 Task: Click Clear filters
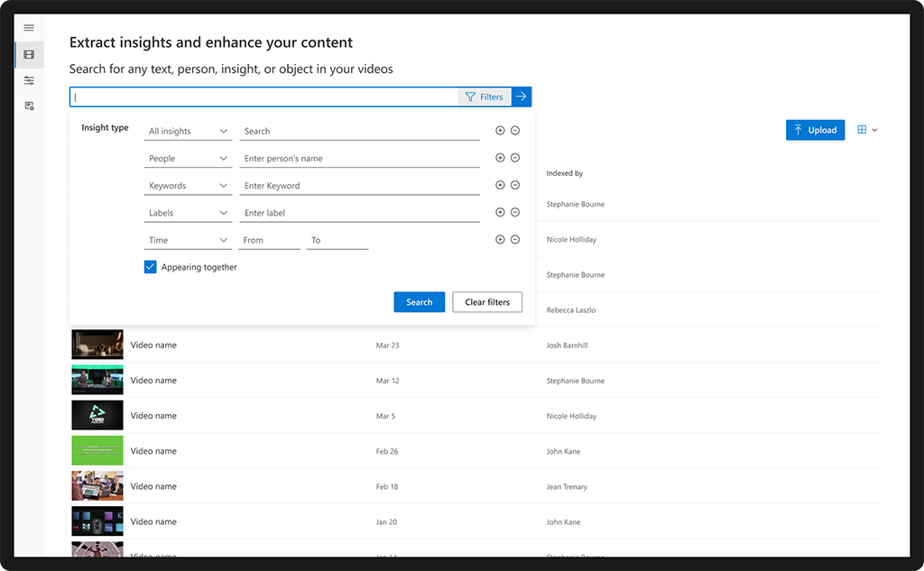click(x=487, y=302)
